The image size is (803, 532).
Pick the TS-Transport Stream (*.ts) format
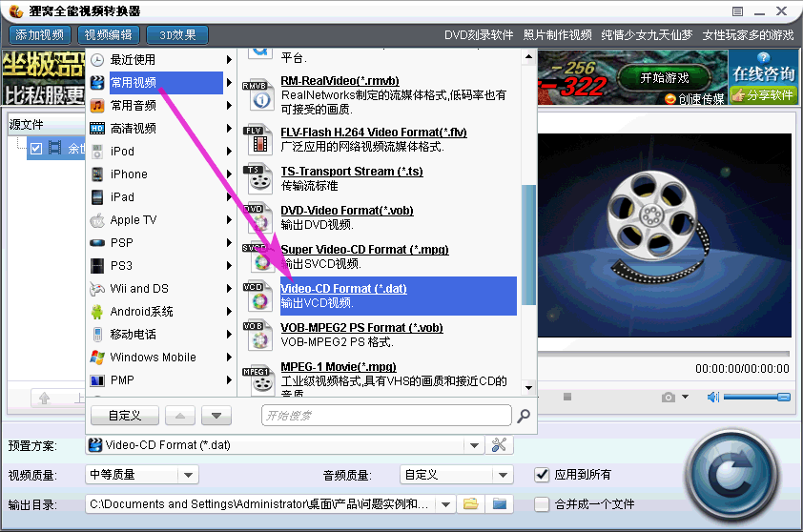pos(352,172)
